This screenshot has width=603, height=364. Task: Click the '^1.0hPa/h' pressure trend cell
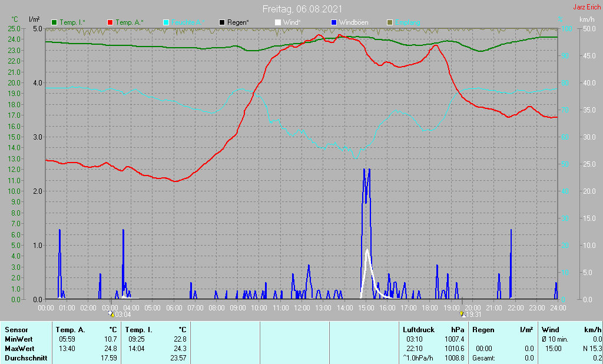(x=418, y=358)
